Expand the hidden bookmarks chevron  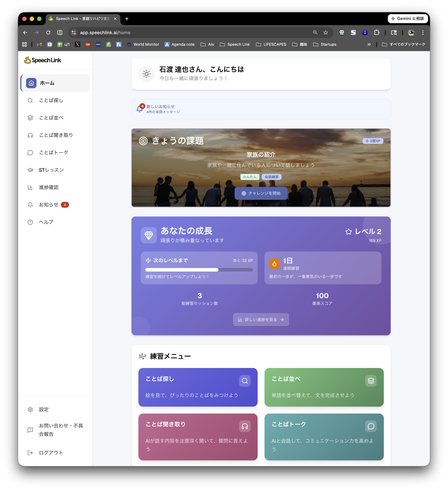point(369,44)
